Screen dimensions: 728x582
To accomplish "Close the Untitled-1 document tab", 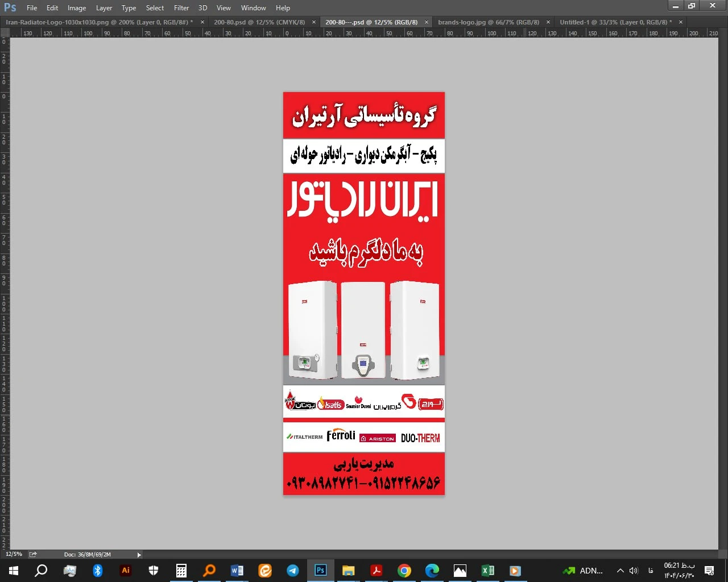I will pyautogui.click(x=680, y=22).
